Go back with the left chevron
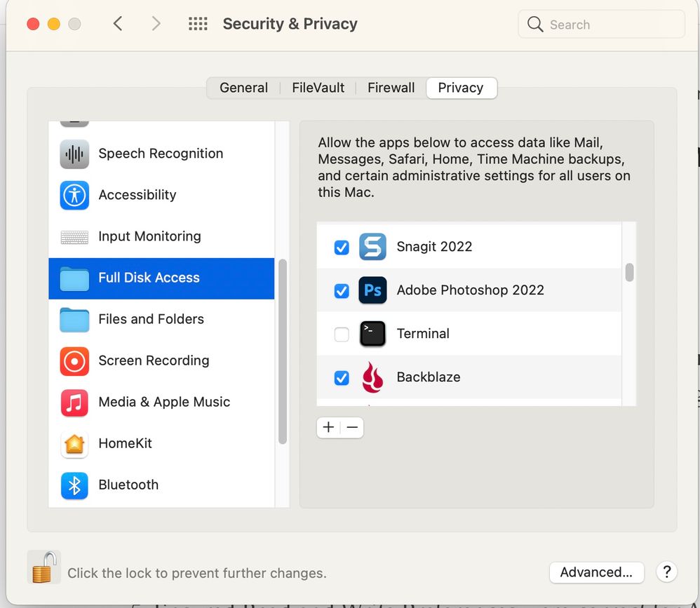The image size is (700, 608). [118, 24]
